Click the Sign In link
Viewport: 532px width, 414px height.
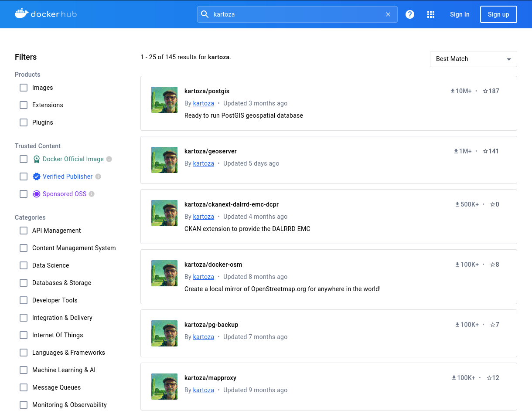coord(460,14)
